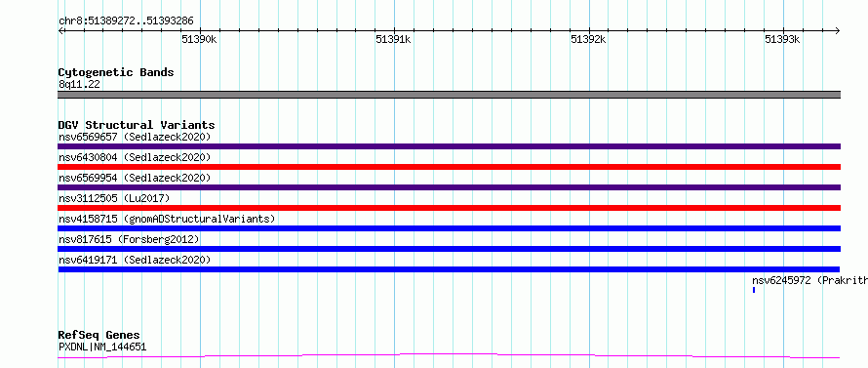Select the gray 8q11.22 cytoband bar
Screen dimensions: 868x368
(450, 95)
